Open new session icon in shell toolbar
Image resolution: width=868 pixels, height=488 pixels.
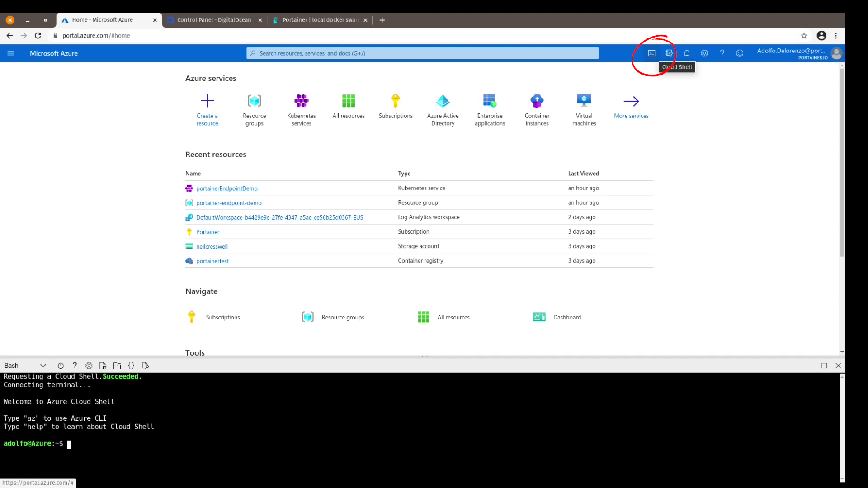point(117,366)
